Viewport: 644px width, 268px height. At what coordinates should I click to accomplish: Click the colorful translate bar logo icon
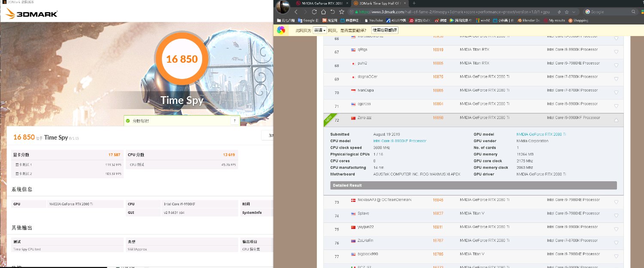(x=281, y=30)
